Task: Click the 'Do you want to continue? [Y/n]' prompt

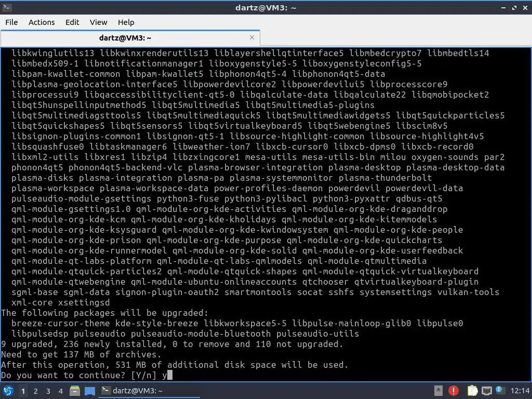Action: click(x=79, y=375)
